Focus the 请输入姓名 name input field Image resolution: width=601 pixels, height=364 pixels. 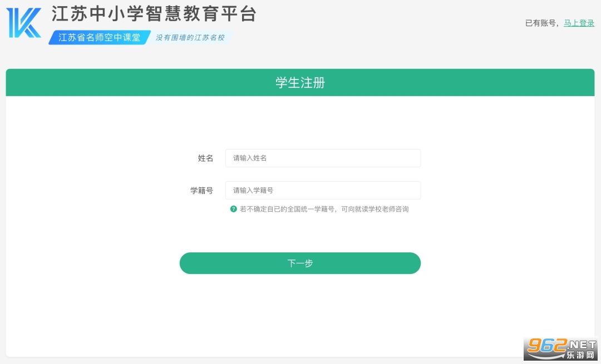click(x=323, y=158)
